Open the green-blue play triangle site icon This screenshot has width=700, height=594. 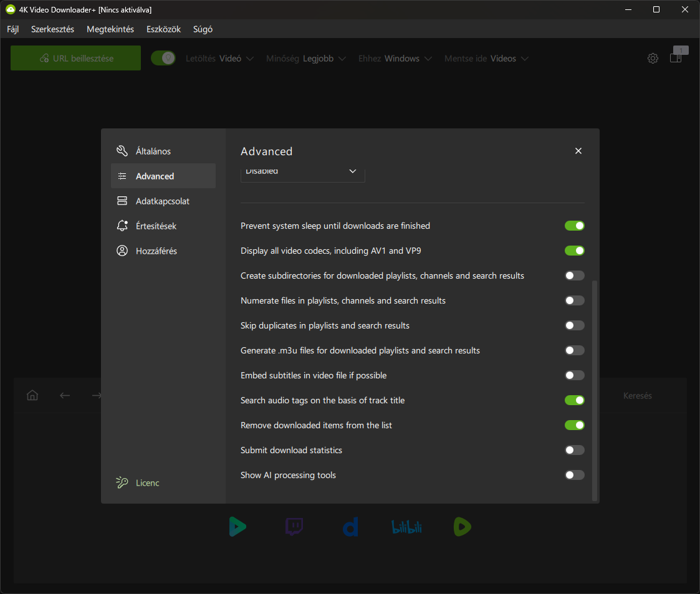coord(237,527)
